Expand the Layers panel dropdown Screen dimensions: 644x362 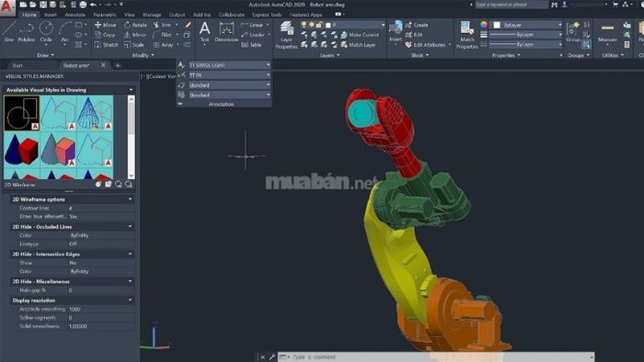tap(329, 55)
